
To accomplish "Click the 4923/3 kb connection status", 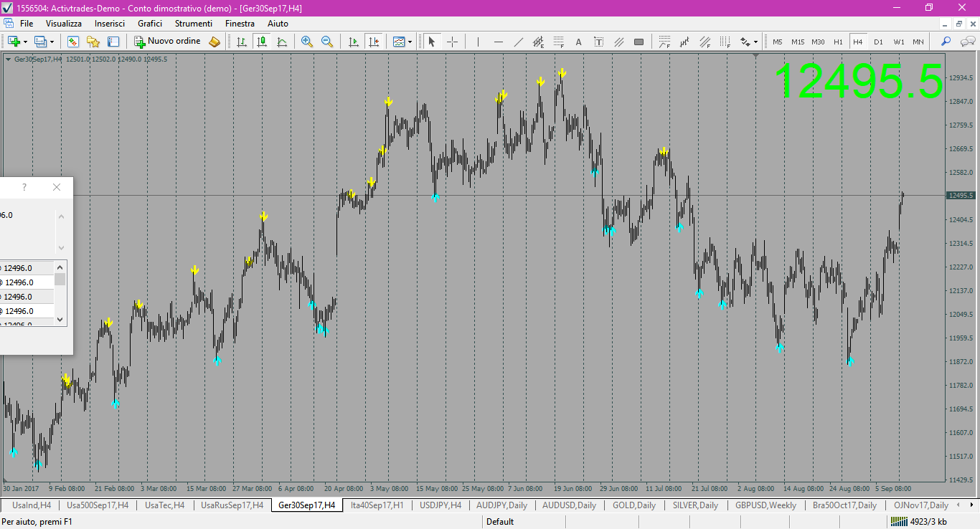I will coord(920,522).
